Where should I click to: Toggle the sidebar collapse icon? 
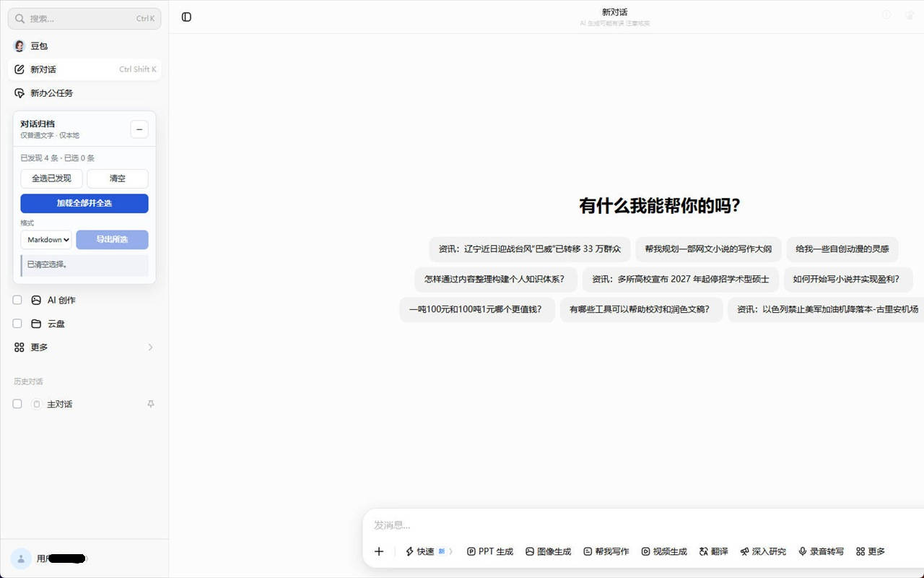click(186, 17)
